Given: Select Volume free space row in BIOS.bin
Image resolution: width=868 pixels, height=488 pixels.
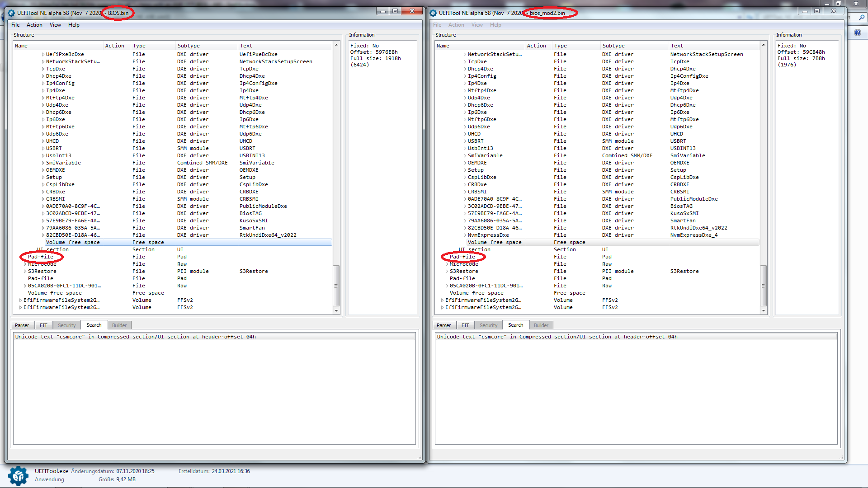Looking at the screenshot, I should 189,242.
